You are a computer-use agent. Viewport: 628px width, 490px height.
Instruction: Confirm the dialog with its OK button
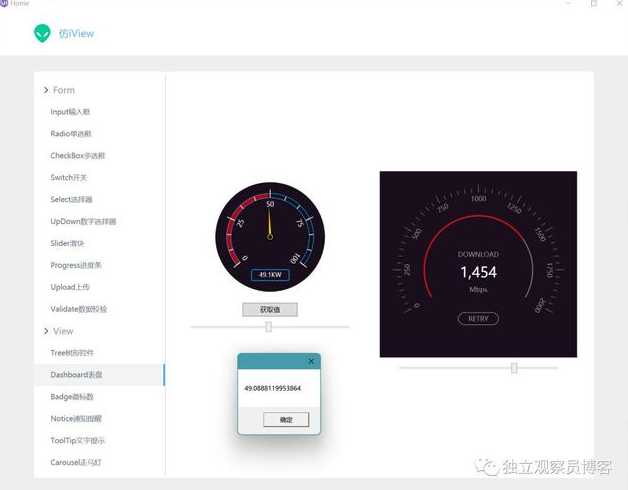click(x=286, y=419)
